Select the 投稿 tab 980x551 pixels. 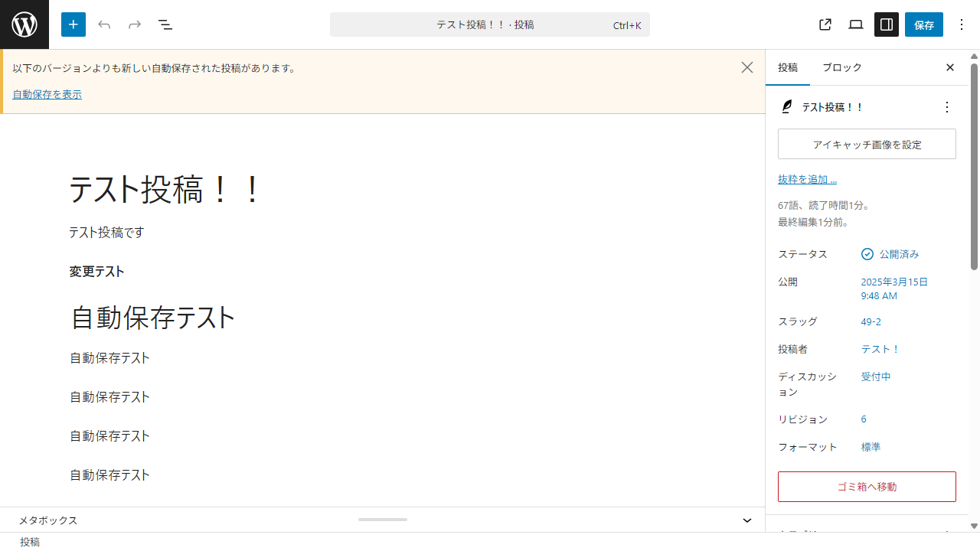pyautogui.click(x=787, y=67)
